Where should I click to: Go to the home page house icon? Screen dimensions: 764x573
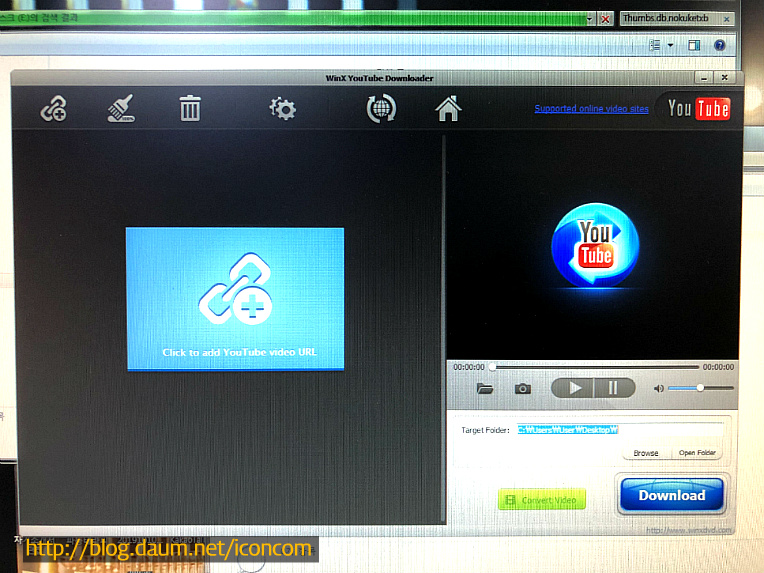click(448, 108)
